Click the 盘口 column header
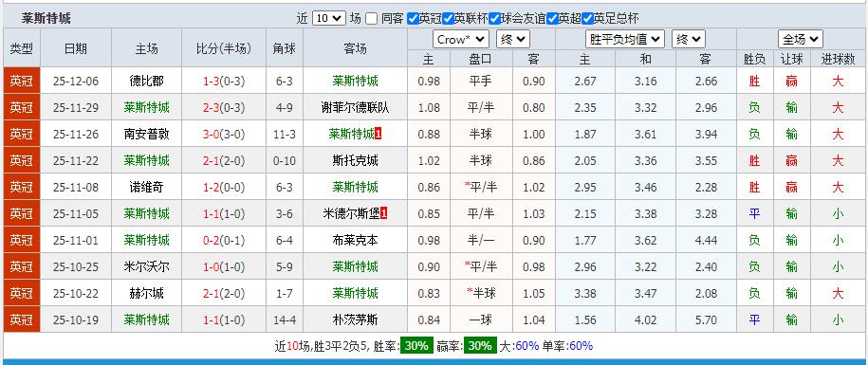Screen dimensions: 868x365 tap(481, 59)
